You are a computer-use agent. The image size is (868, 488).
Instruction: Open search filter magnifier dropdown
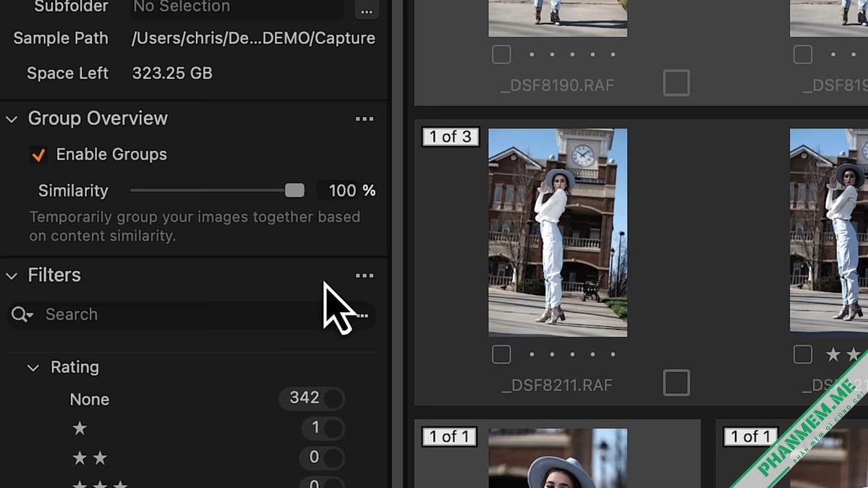22,314
